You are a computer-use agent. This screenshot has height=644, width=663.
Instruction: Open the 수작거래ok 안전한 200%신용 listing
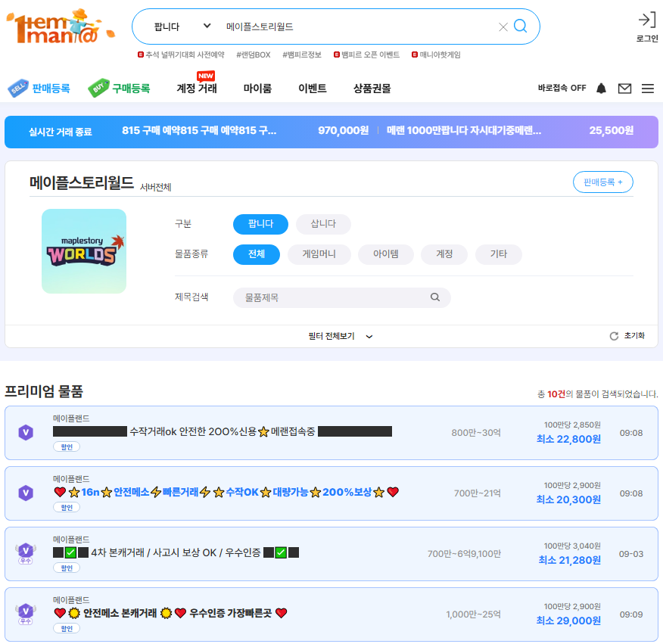(223, 431)
